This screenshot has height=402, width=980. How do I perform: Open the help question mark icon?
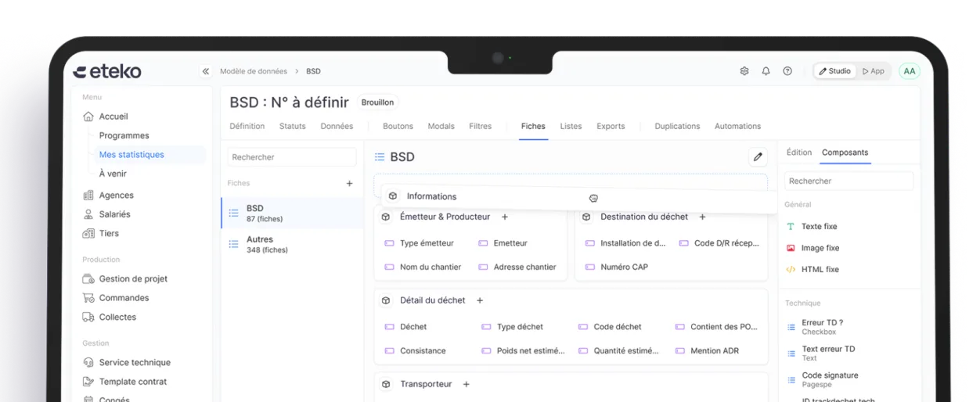(787, 71)
